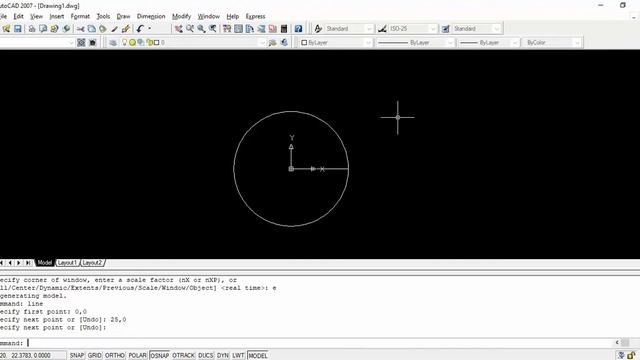Select the Pan Realtime tool
Screen dimensions: 640x360
(x=178, y=29)
